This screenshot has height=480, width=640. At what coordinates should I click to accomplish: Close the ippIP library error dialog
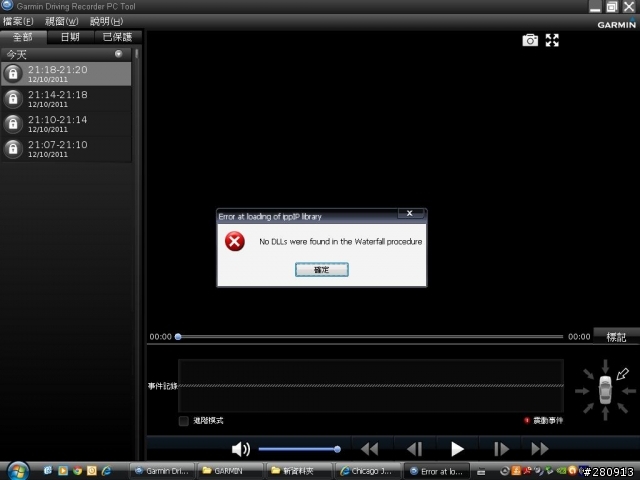coord(410,213)
